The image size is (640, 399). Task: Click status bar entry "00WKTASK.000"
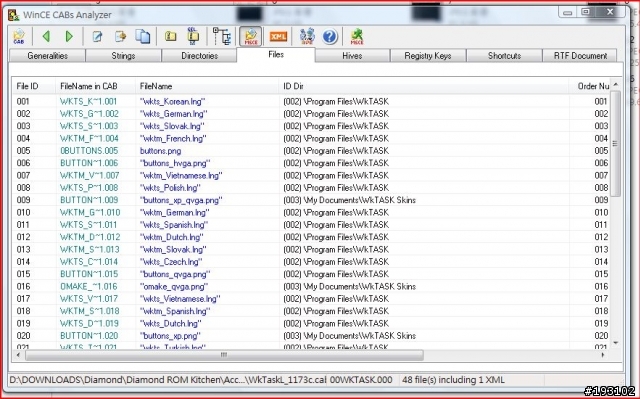point(361,380)
